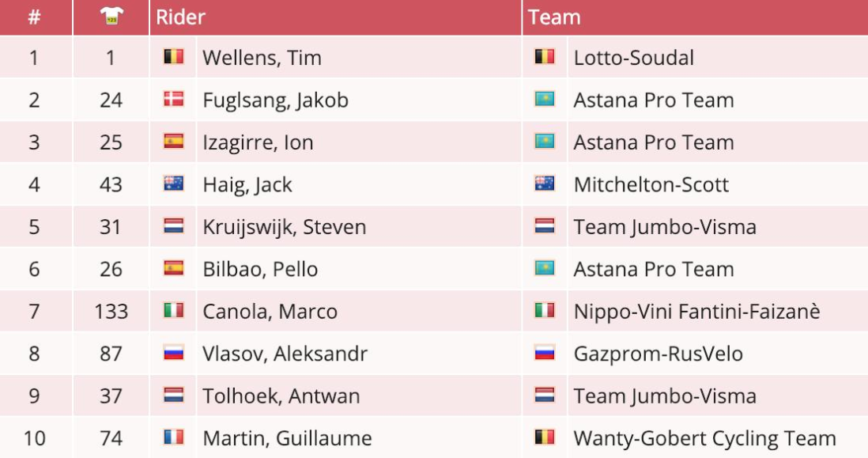The width and height of the screenshot is (868, 458).
Task: Open rider Wellens, Tim
Action: pos(262,58)
